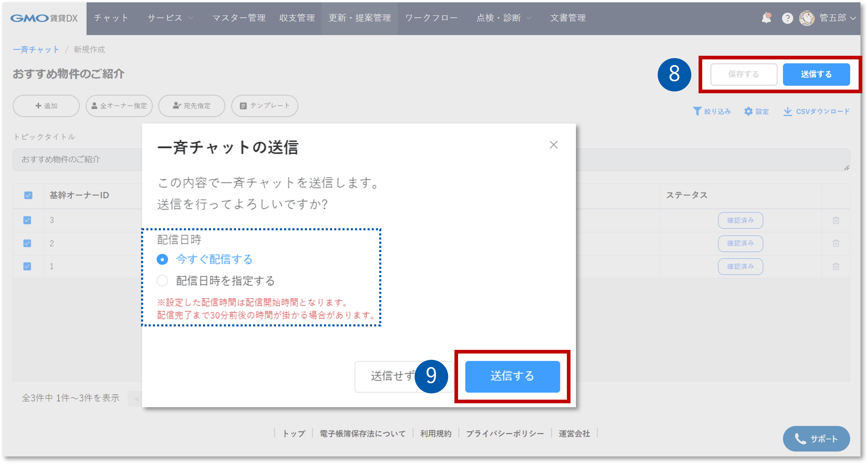868x464 pixels.
Task: Delete row 3 with trash icon
Action: pyautogui.click(x=836, y=220)
